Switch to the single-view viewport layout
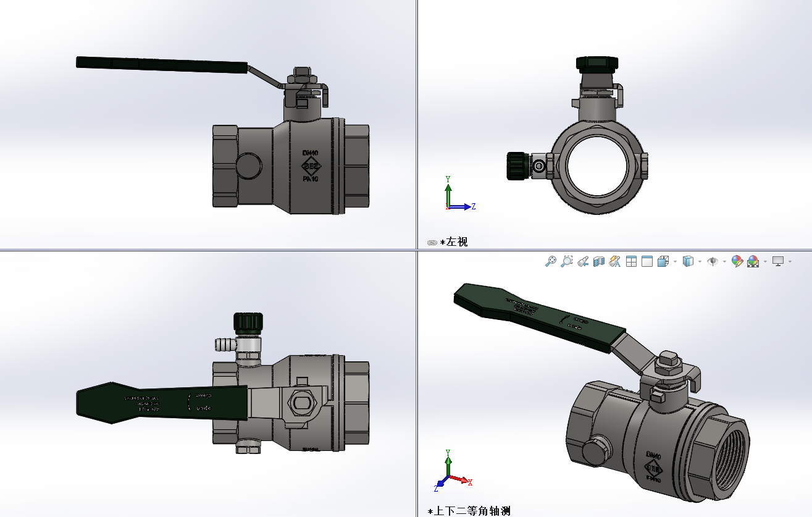This screenshot has height=517, width=812. click(x=647, y=261)
